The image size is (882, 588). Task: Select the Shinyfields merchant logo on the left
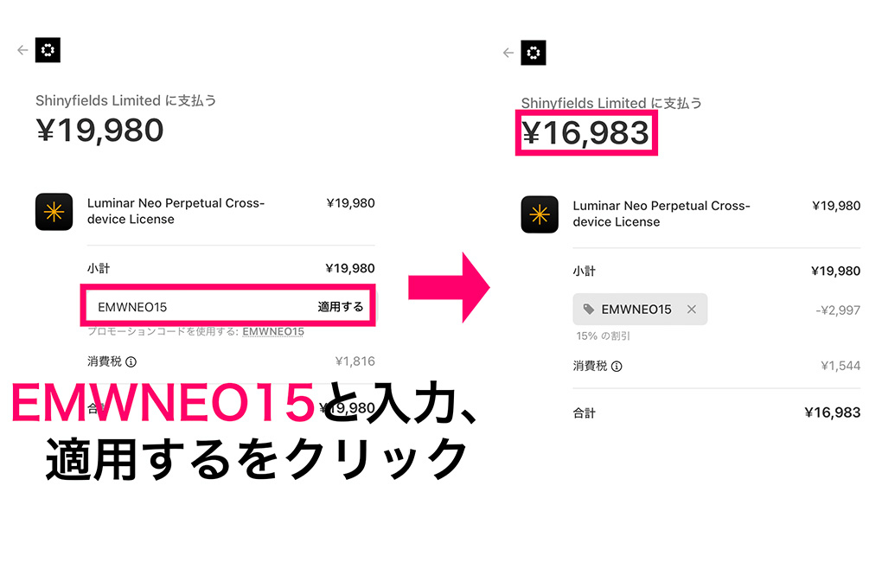coord(48,49)
